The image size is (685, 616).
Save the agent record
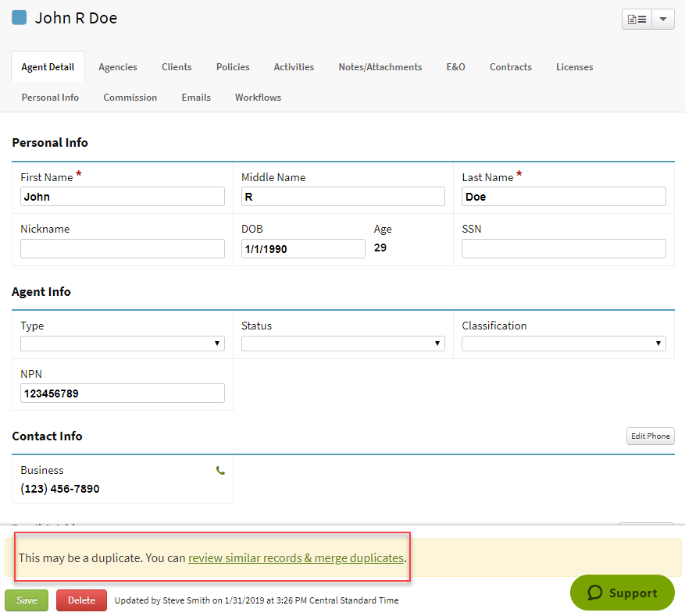click(26, 600)
